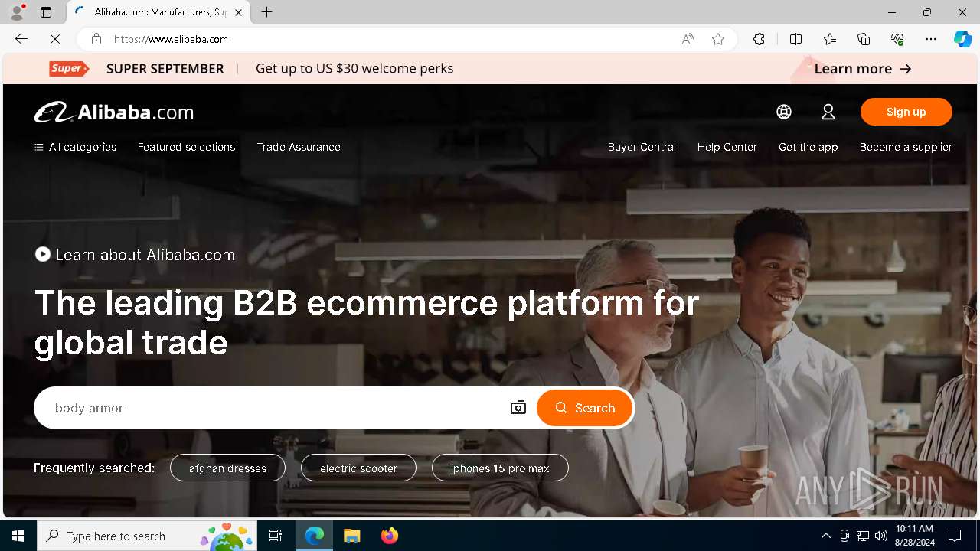Open Edge Settings and more menu
The height and width of the screenshot is (551, 980).
[x=931, y=39]
